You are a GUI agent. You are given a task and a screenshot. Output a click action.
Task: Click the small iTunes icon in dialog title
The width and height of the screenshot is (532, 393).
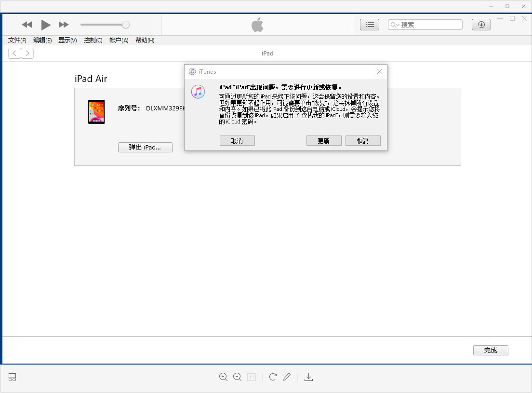[192, 72]
